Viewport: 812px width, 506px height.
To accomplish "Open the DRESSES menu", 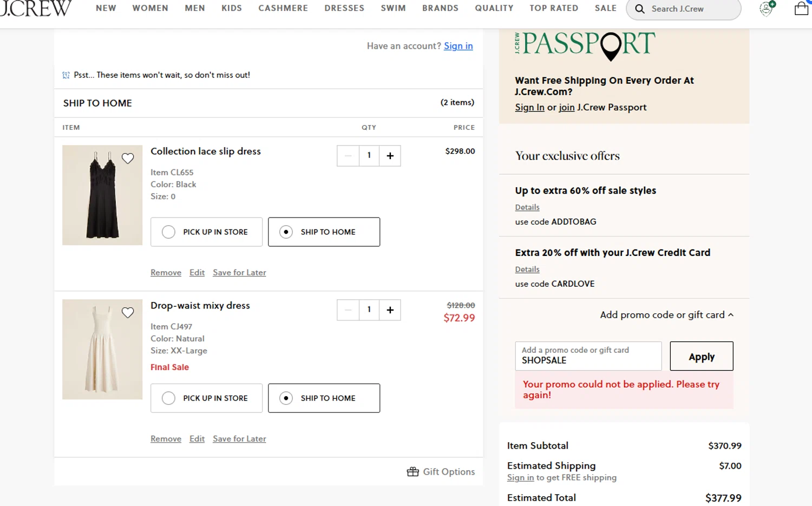I will pyautogui.click(x=344, y=8).
